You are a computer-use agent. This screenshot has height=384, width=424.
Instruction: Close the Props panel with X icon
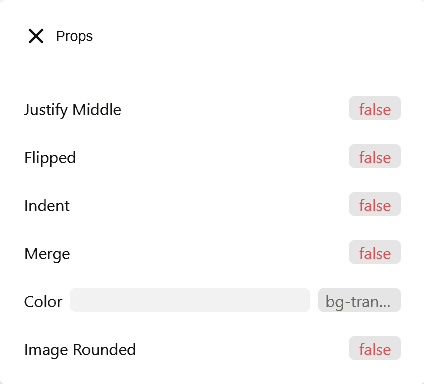pos(36,36)
